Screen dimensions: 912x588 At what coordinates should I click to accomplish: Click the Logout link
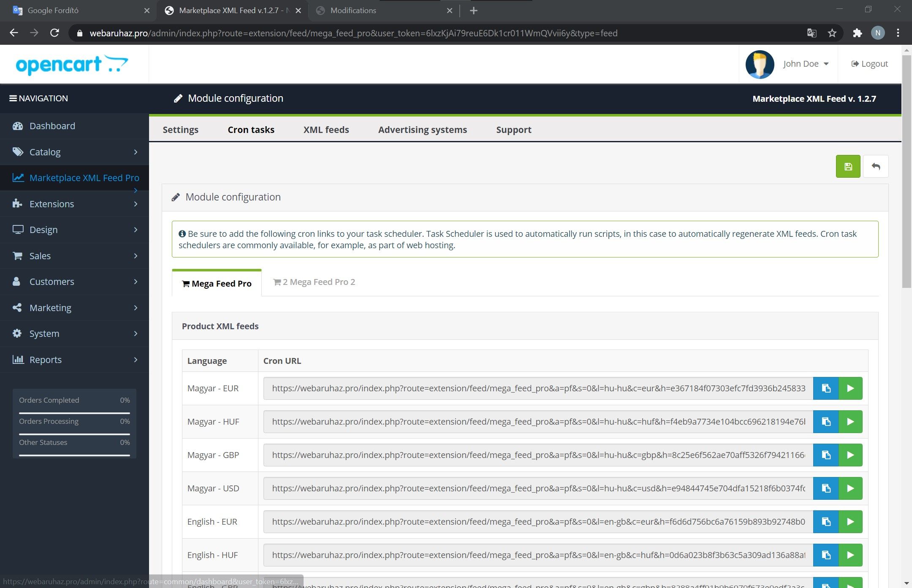point(870,64)
